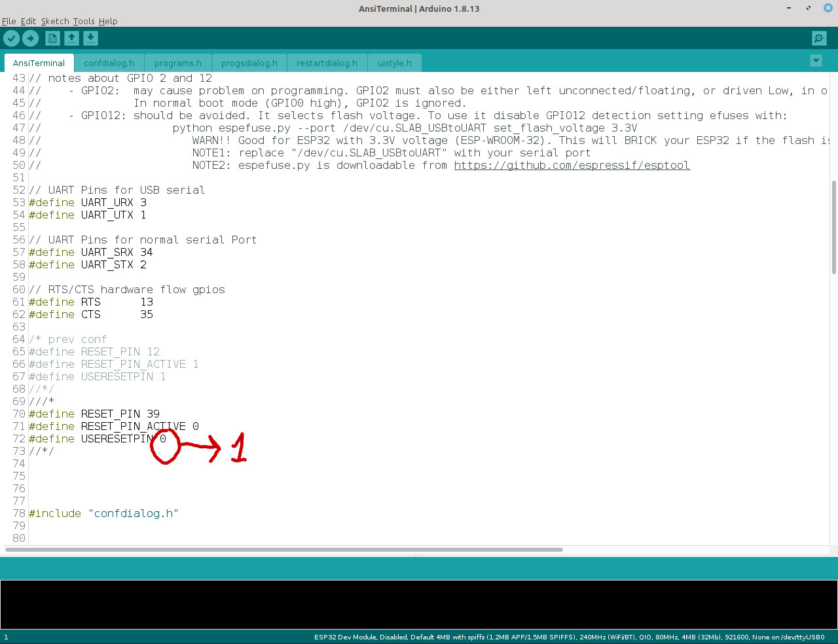The height and width of the screenshot is (644, 838).
Task: Click the commented '#define USERESETPIN 1' line
Action: pos(98,376)
